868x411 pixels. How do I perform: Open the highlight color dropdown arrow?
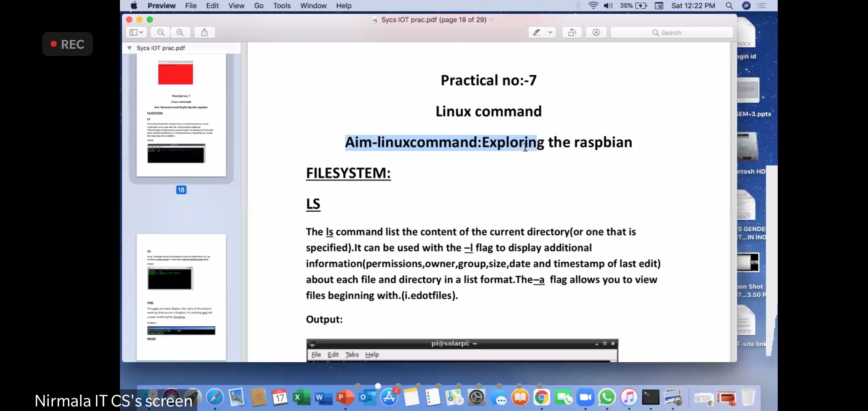tap(550, 32)
